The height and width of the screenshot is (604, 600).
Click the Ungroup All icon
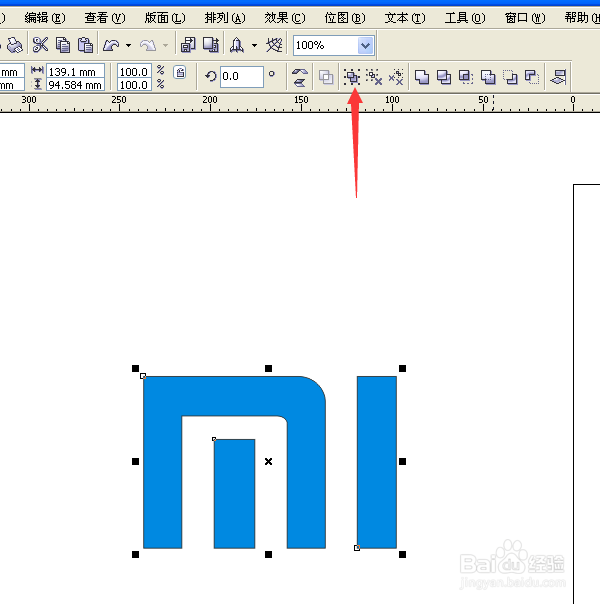pos(396,77)
